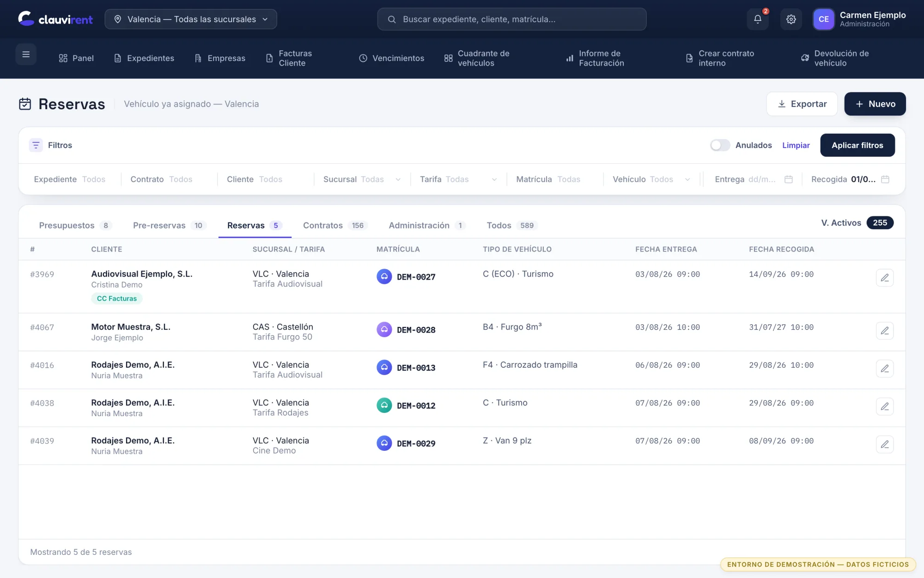The image size is (924, 578).
Task: Click vehicle icon next to DEM-0027
Action: point(384,277)
